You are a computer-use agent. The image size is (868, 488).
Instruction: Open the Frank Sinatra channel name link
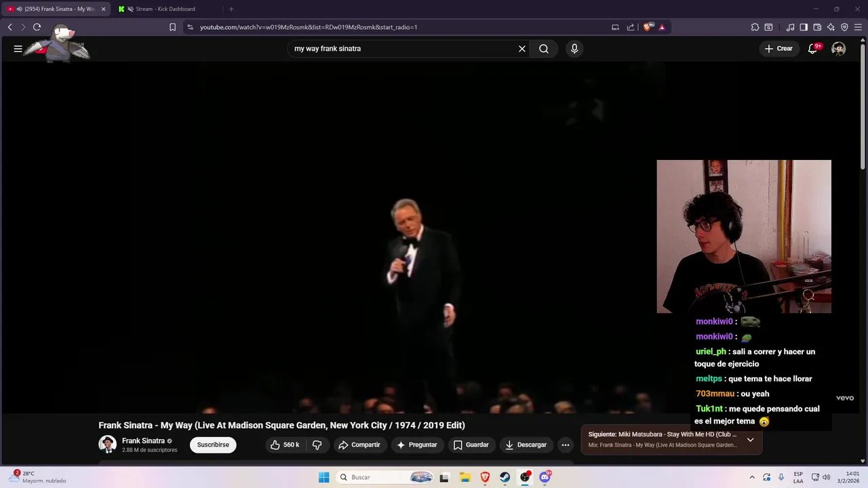[143, 441]
